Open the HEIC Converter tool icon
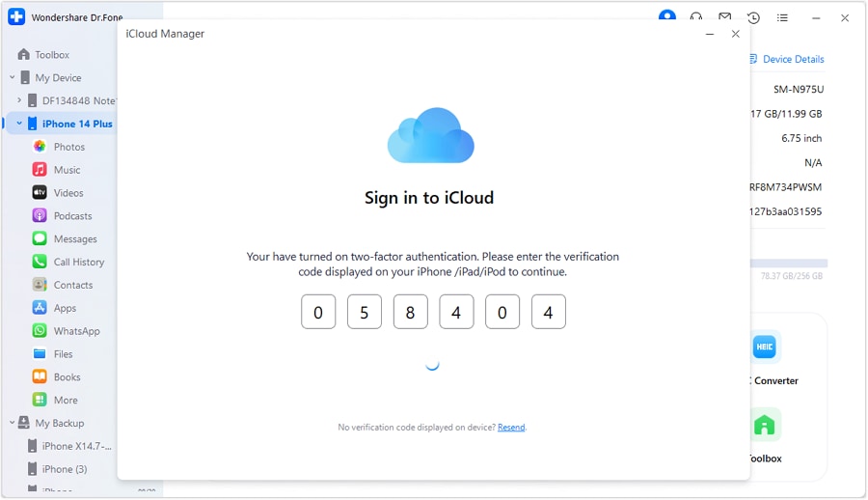This screenshot has height=500, width=868. pos(765,347)
